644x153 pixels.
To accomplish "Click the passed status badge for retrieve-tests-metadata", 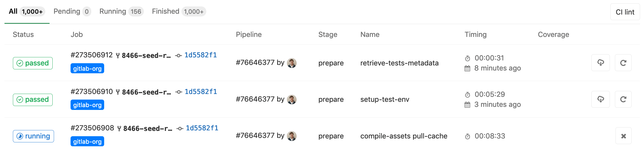I will pos(33,63).
